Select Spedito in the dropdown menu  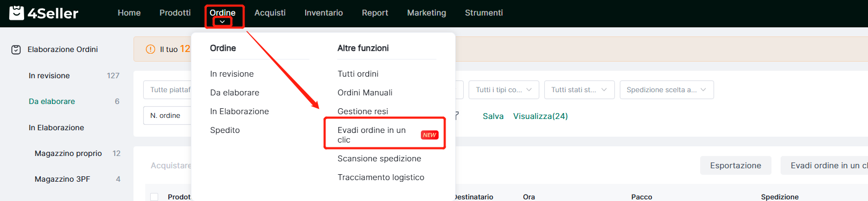(x=225, y=130)
